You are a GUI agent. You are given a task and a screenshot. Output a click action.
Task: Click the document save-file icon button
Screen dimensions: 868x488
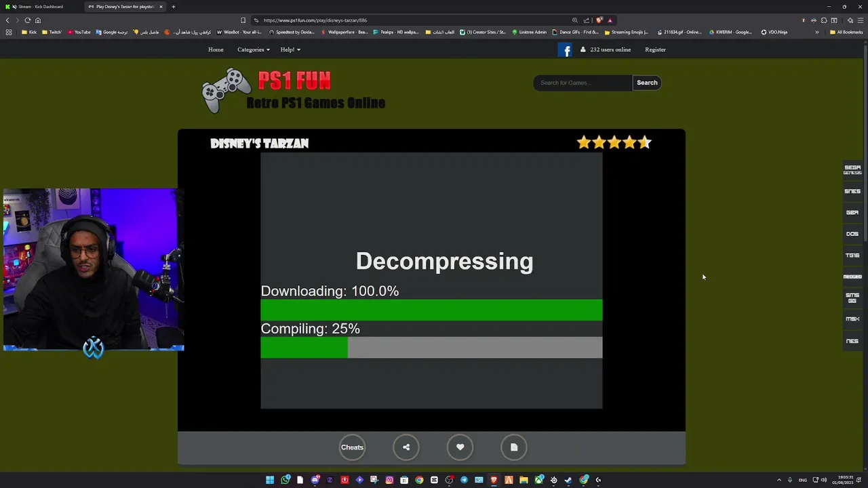(x=514, y=447)
